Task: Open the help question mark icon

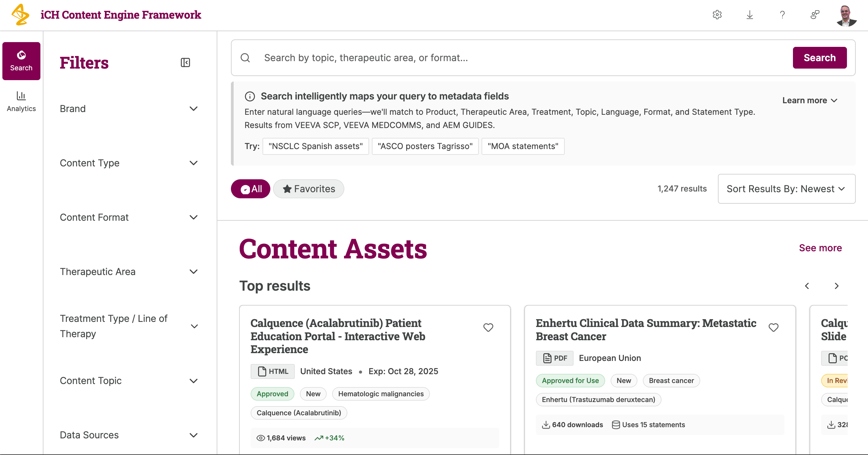Action: point(782,15)
